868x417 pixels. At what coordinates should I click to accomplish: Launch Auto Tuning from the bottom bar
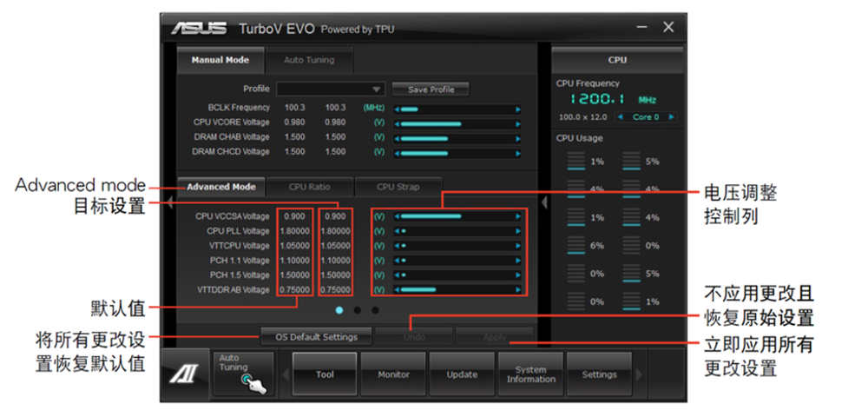click(x=243, y=374)
